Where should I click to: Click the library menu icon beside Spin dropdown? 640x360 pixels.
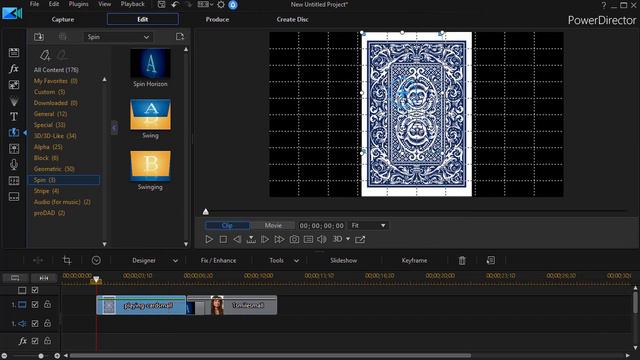180,37
